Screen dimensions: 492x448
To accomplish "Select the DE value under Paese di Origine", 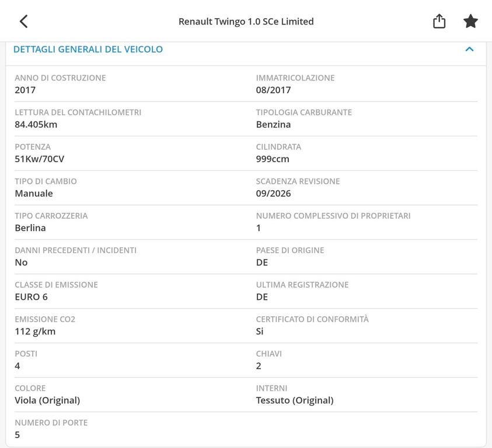I will tap(262, 262).
